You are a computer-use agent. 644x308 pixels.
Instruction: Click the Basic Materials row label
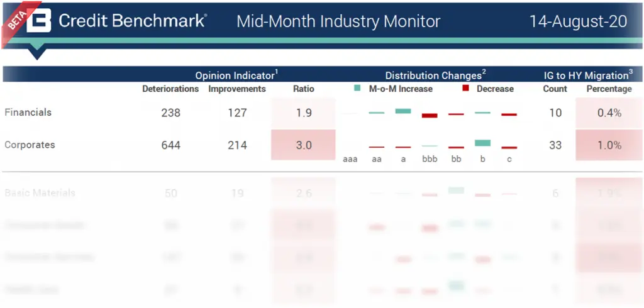40,192
